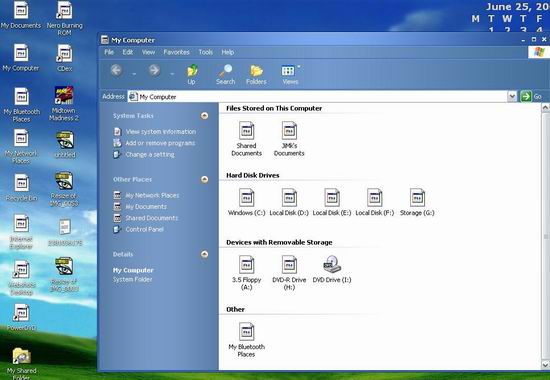Open Forward button history dropdown arrow
This screenshot has width=550, height=380.
[x=172, y=74]
